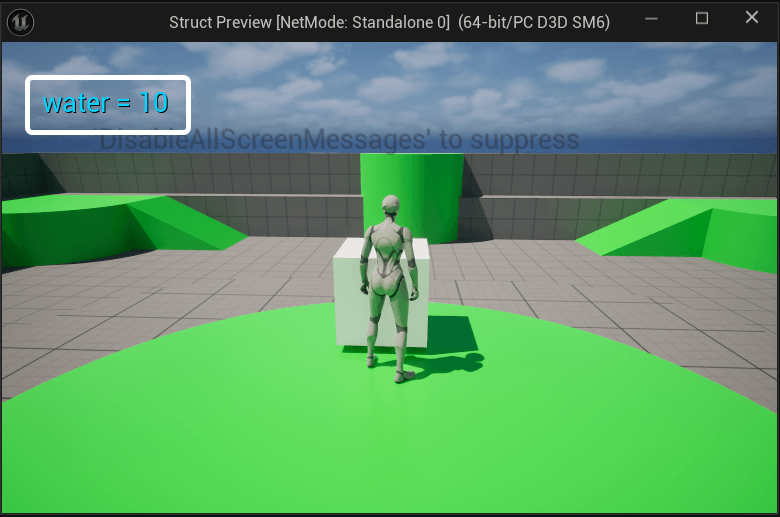This screenshot has width=780, height=517.
Task: Click the gray tiled floor left of cube
Action: (200, 290)
